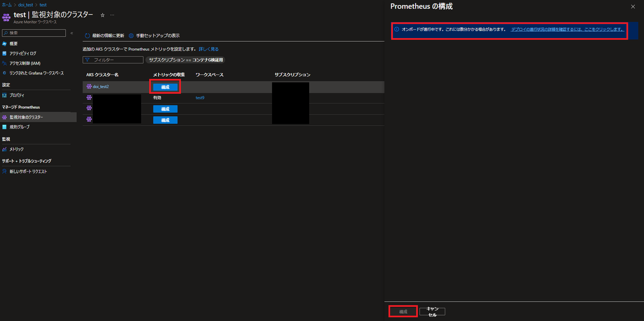Click 構成 button at bottom of Prometheus panel
The image size is (644, 321).
(402, 311)
